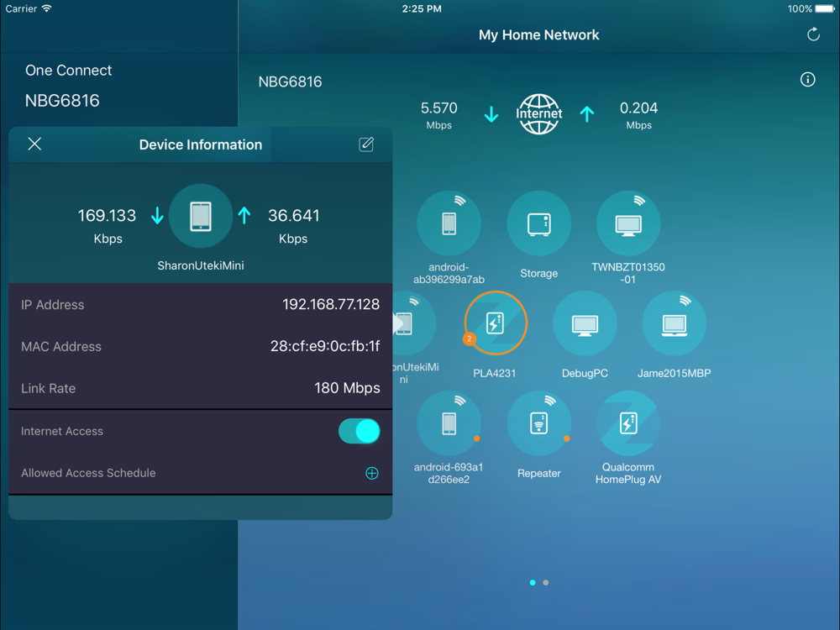Tap the Internet globe icon
This screenshot has width=840, height=630.
tap(538, 114)
